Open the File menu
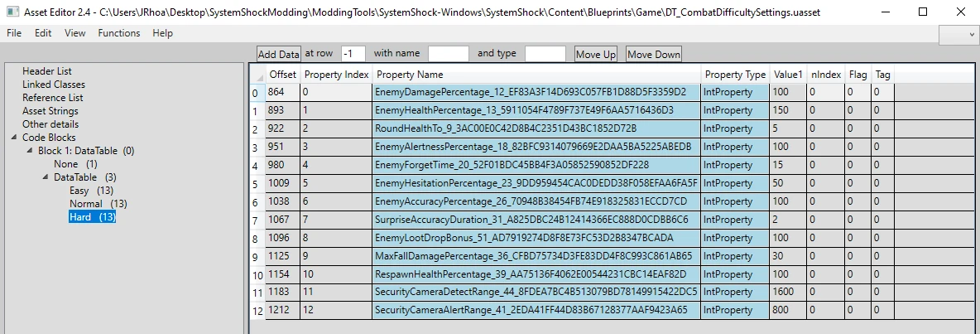This screenshot has height=334, width=980. click(14, 33)
